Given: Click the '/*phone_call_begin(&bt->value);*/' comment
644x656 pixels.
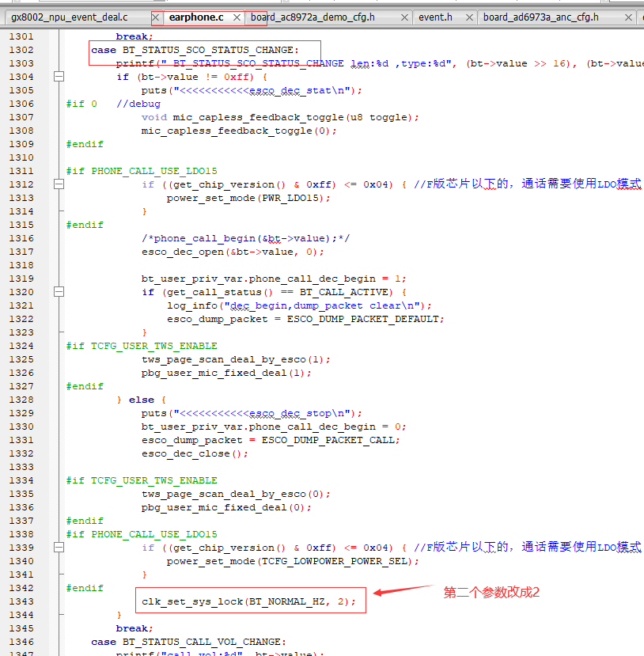Looking at the screenshot, I should click(x=245, y=238).
